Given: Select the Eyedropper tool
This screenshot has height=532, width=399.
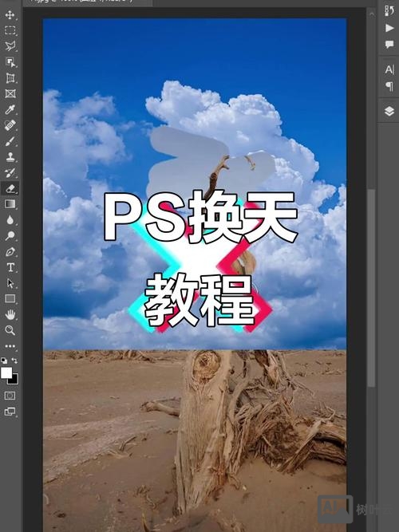Looking at the screenshot, I should pyautogui.click(x=10, y=109).
